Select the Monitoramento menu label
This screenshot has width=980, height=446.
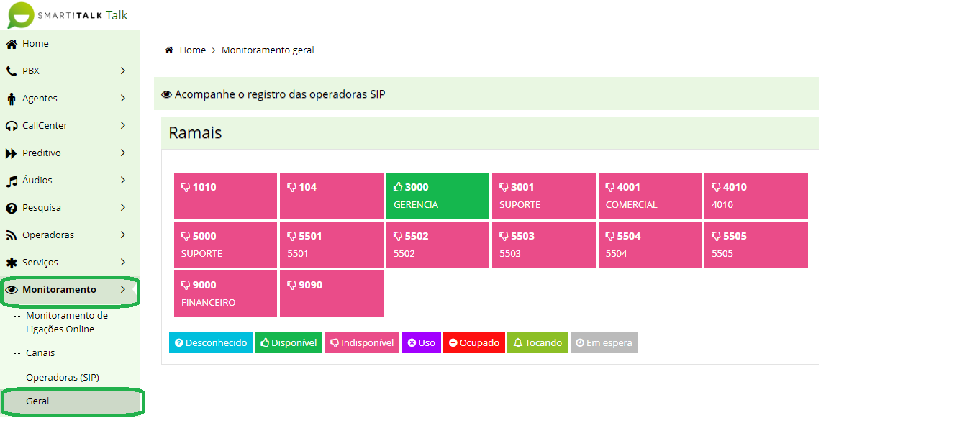coord(59,290)
